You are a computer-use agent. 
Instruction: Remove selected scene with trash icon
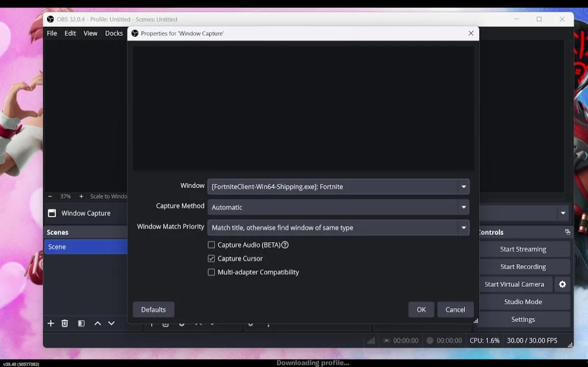[65, 324]
